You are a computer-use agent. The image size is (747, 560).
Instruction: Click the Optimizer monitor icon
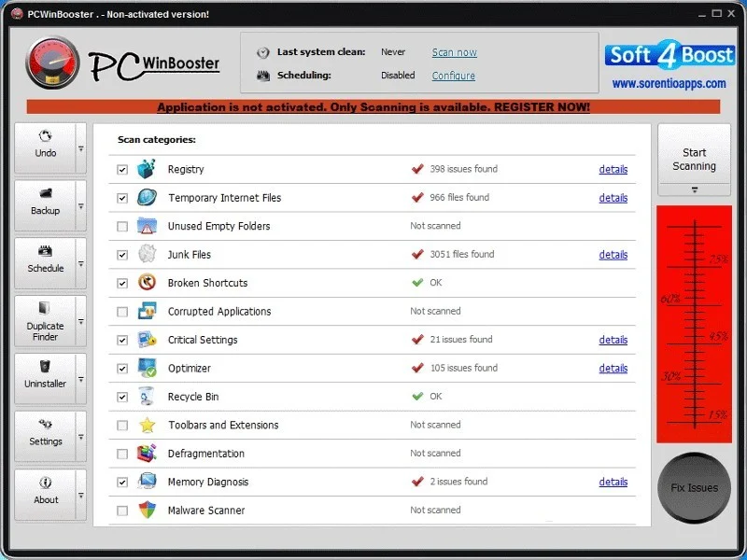(147, 368)
